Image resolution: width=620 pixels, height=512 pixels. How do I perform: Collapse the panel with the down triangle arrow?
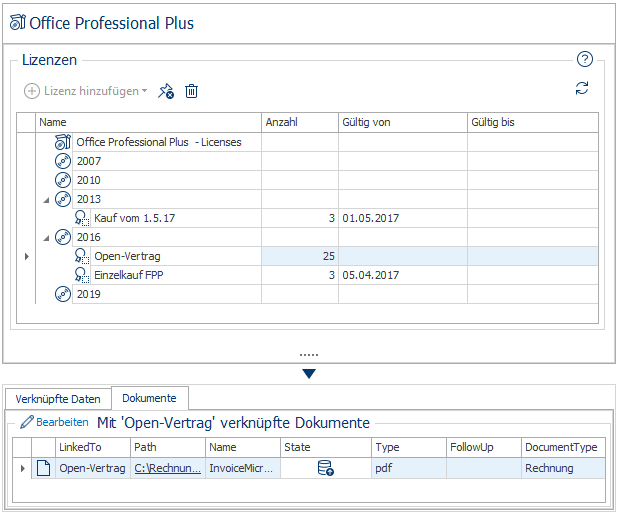tap(309, 374)
